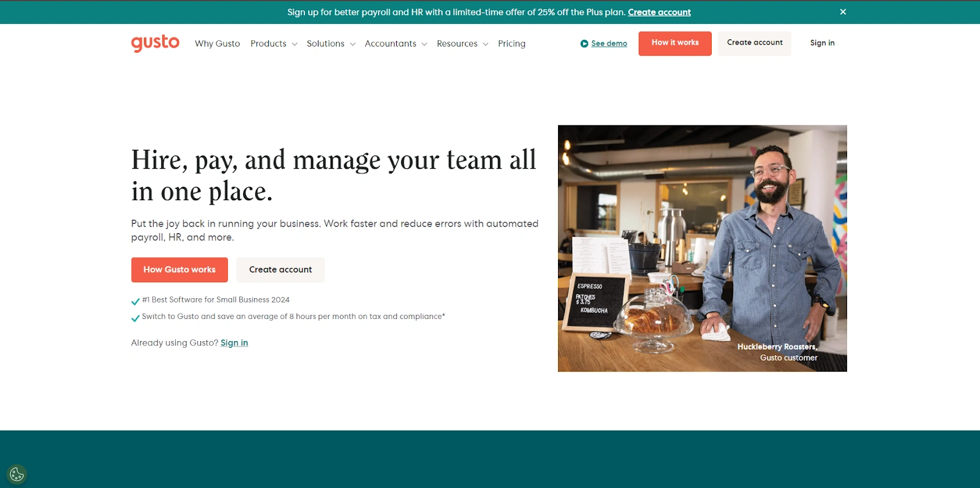The image size is (980, 488).
Task: Dismiss the promo banner with X
Action: (843, 12)
